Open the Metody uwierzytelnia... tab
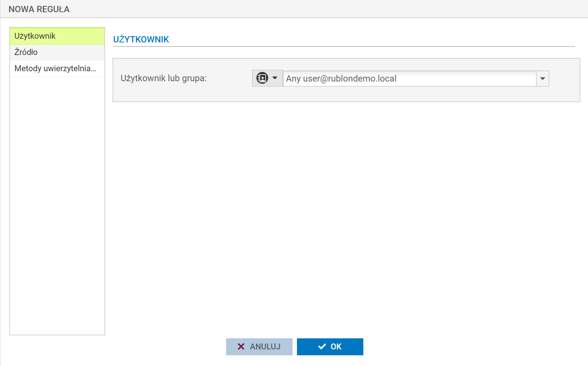588x366 pixels. coord(57,69)
